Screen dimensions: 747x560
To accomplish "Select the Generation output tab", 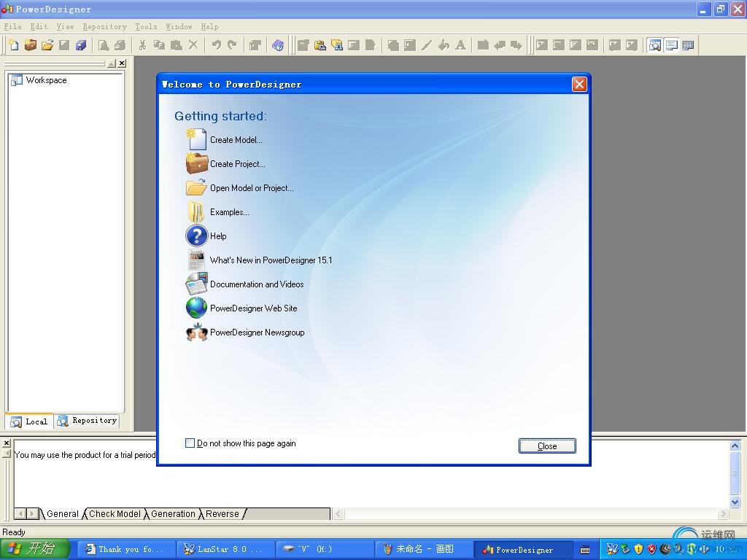I will coord(173,514).
